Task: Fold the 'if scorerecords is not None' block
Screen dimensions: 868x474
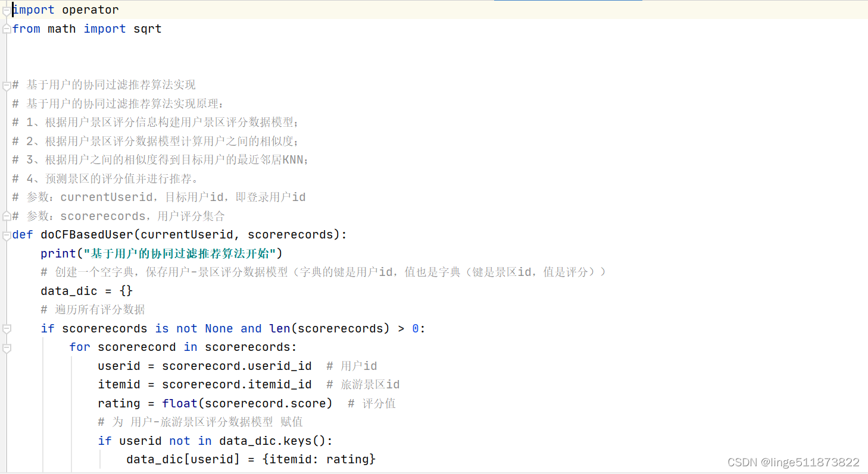Action: pos(7,328)
